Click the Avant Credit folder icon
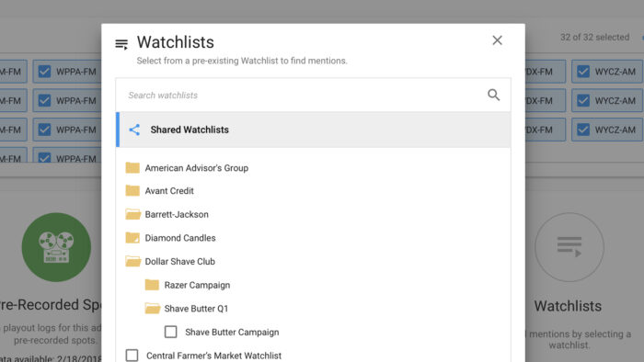Image resolution: width=644 pixels, height=362 pixels. coord(132,190)
